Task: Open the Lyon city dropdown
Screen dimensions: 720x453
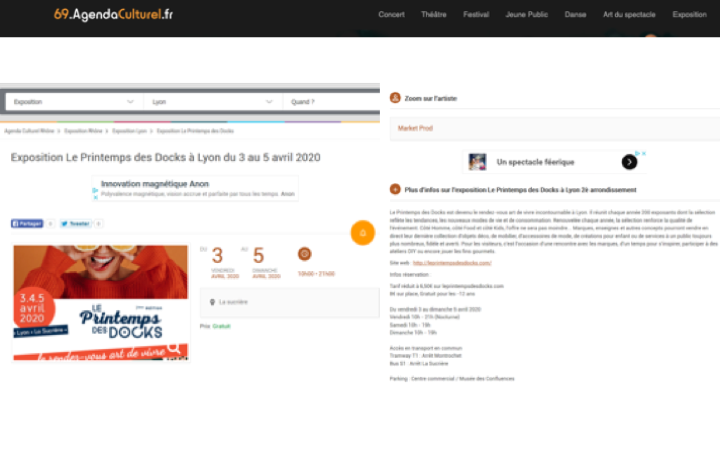Action: click(210, 102)
